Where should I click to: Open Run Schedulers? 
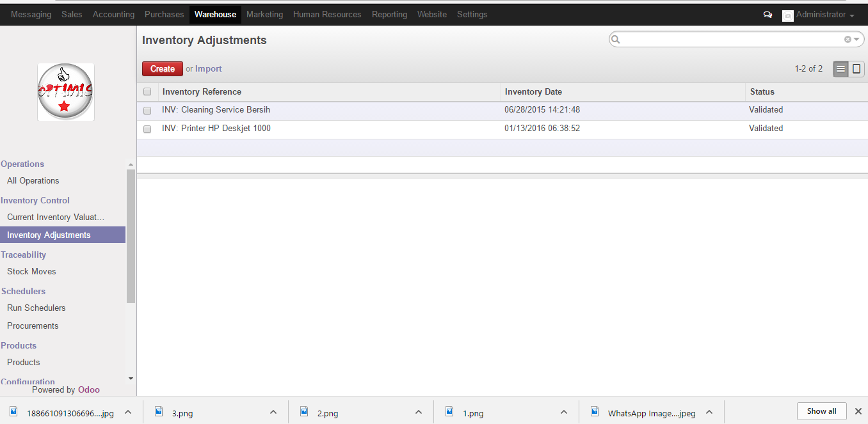[x=36, y=308]
